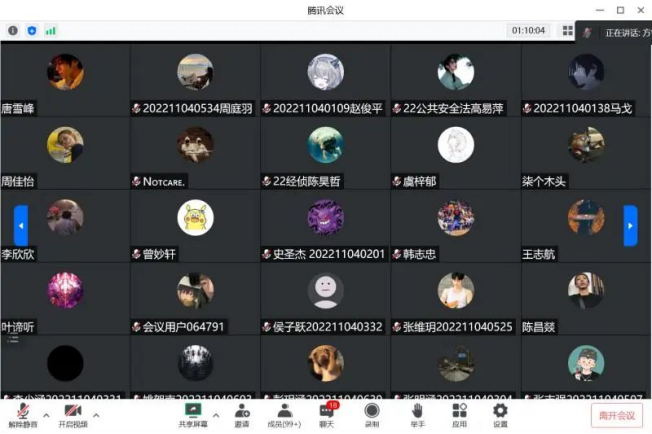Go to next participants page arrow
The image size is (652, 434).
click(630, 225)
